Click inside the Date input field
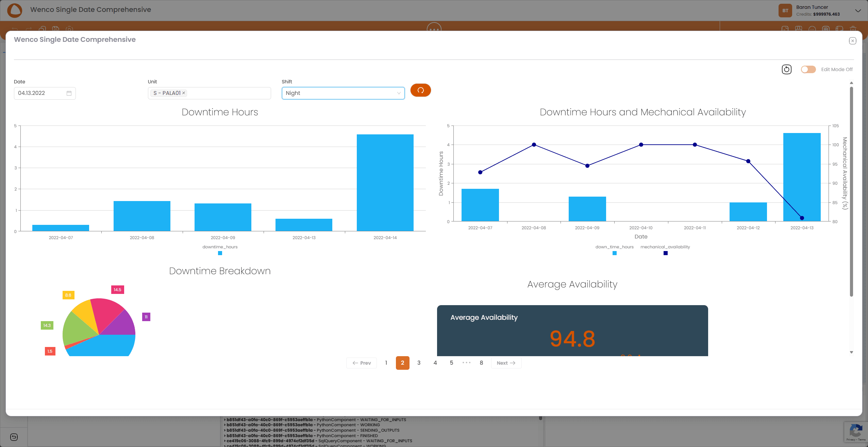 (x=37, y=93)
